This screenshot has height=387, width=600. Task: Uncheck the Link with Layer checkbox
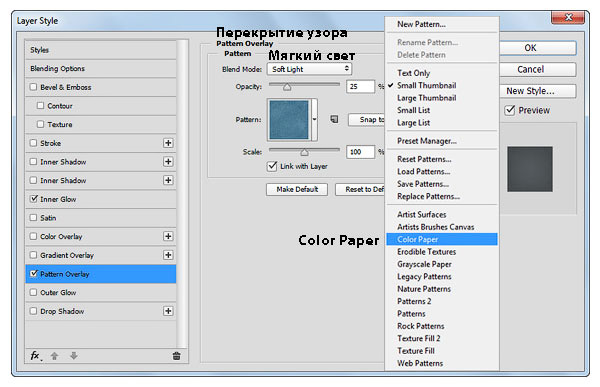click(x=272, y=166)
